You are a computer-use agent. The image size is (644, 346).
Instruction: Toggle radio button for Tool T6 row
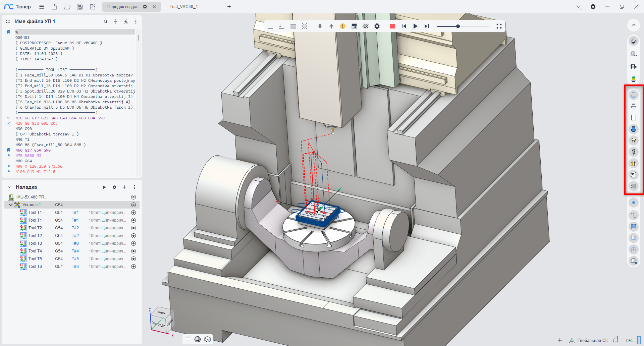(133, 267)
